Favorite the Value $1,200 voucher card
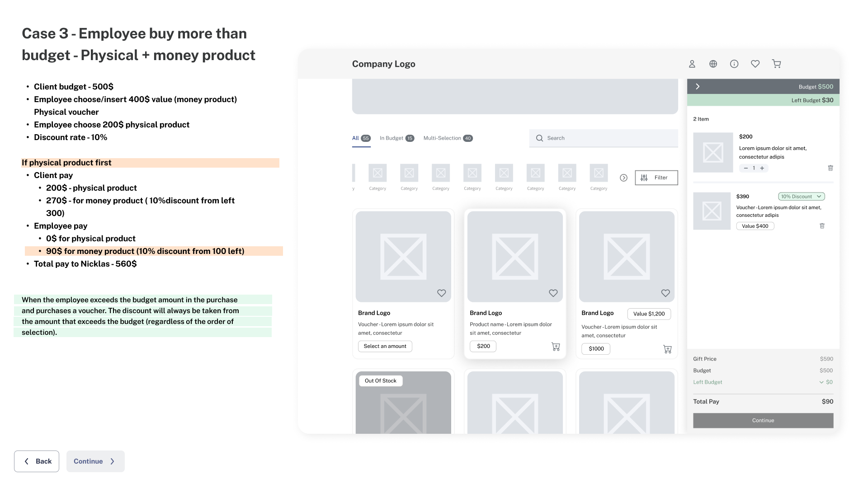868x488 pixels. pos(665,293)
